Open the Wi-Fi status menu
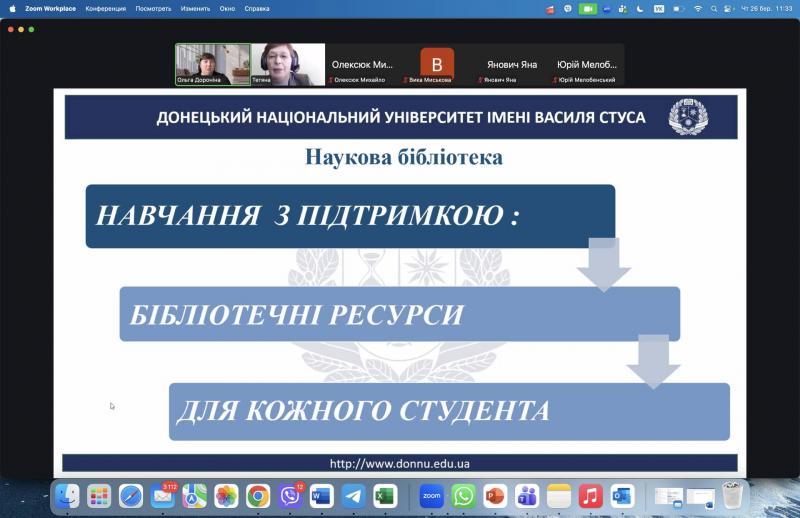This screenshot has height=518, width=800. click(697, 8)
